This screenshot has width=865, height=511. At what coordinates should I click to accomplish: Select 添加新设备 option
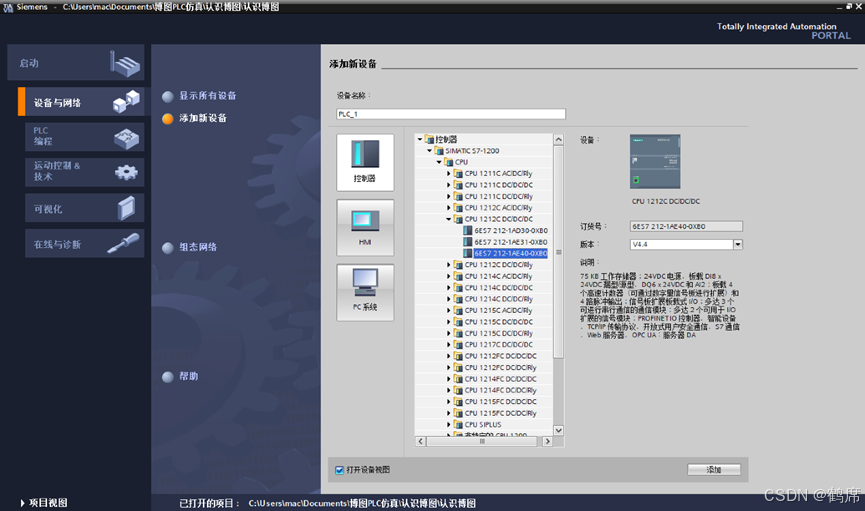click(x=194, y=118)
